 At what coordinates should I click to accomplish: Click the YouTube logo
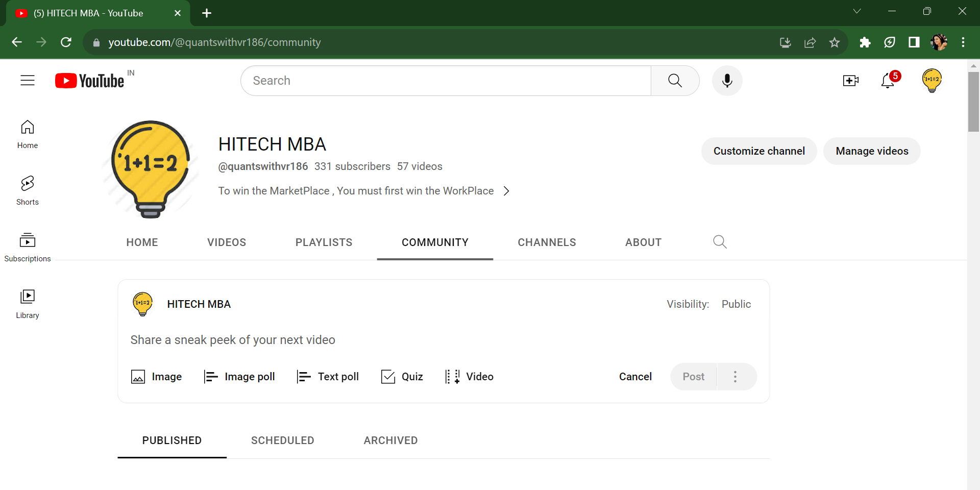click(x=90, y=81)
